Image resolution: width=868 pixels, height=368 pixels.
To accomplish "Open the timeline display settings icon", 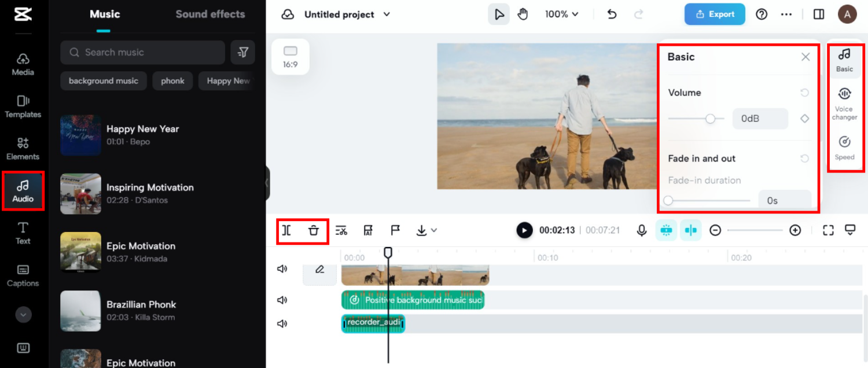I will (x=850, y=230).
